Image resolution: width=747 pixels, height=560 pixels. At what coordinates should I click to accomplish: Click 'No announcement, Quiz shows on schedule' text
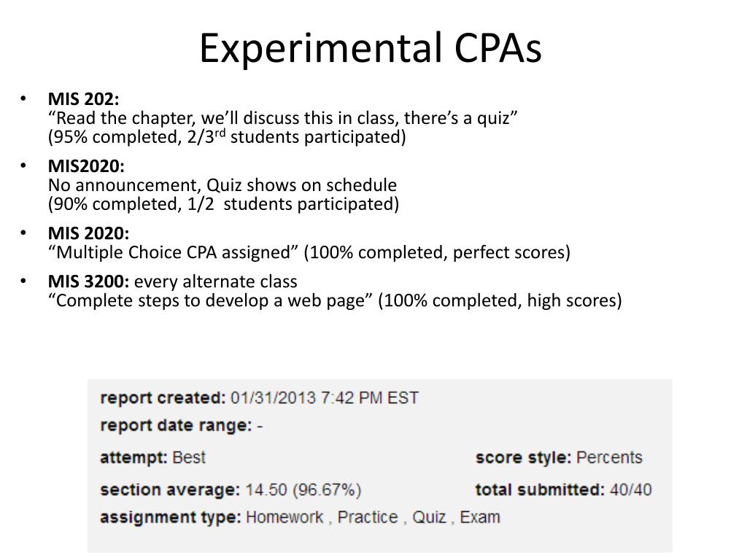222,184
